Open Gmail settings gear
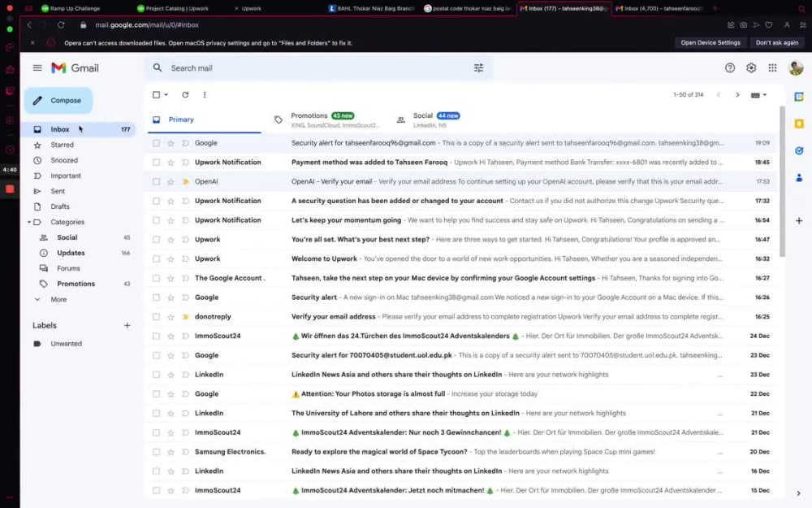This screenshot has height=508, width=812. (751, 68)
